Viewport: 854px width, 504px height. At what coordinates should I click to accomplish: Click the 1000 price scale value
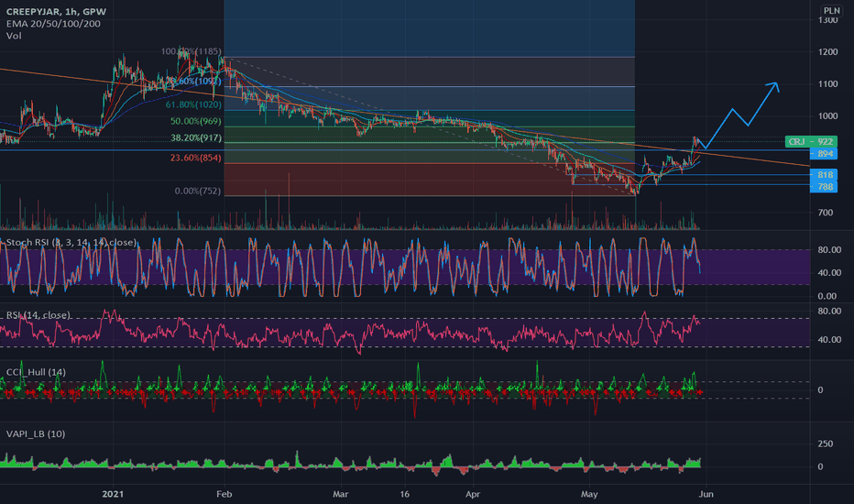(827, 116)
